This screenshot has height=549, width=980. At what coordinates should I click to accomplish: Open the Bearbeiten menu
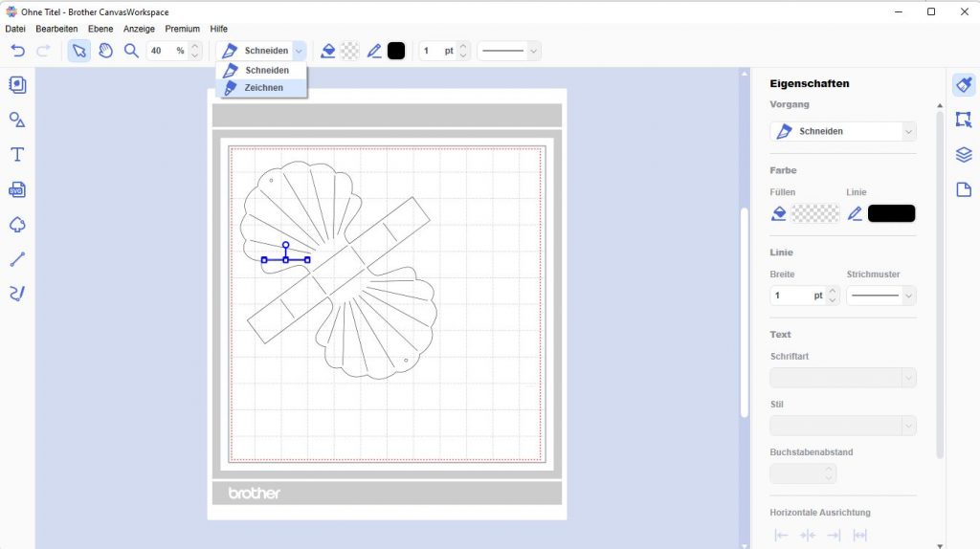(x=56, y=29)
